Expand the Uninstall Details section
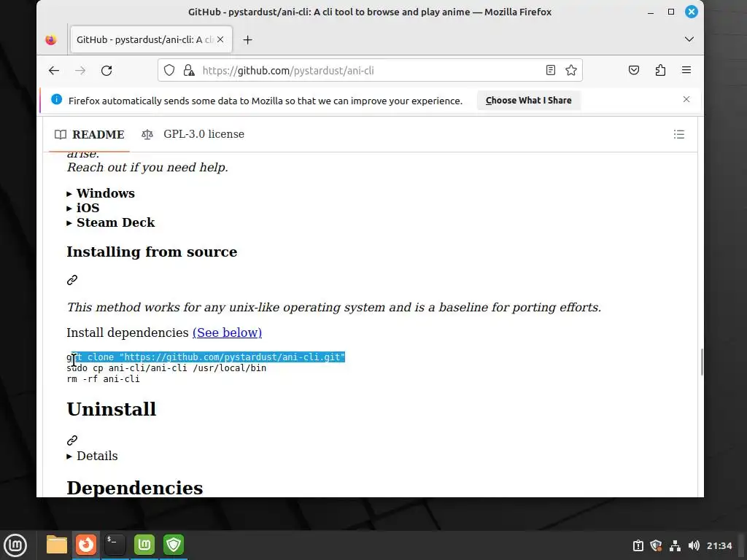The width and height of the screenshot is (747, 560). click(x=92, y=456)
